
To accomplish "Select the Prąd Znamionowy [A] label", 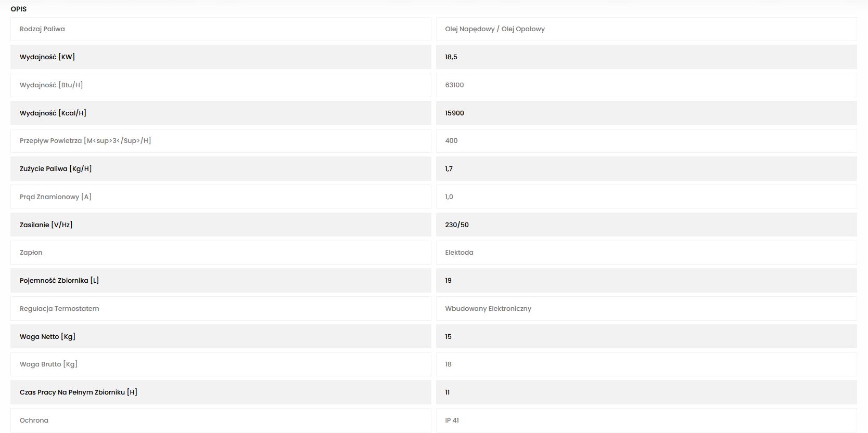I will point(56,197).
